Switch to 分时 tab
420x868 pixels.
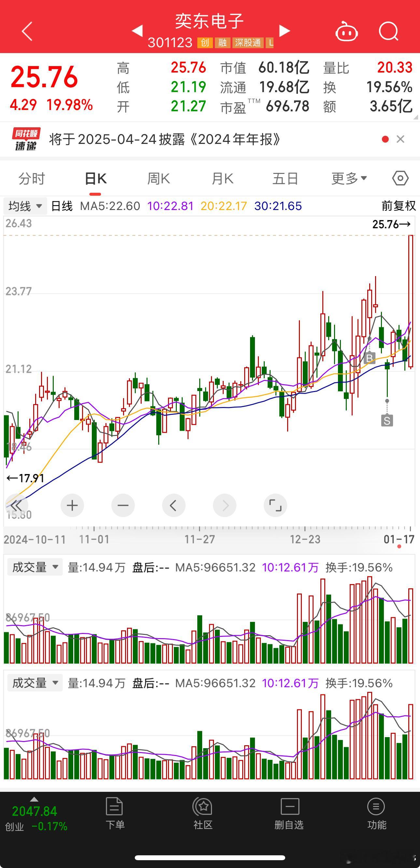tap(32, 178)
